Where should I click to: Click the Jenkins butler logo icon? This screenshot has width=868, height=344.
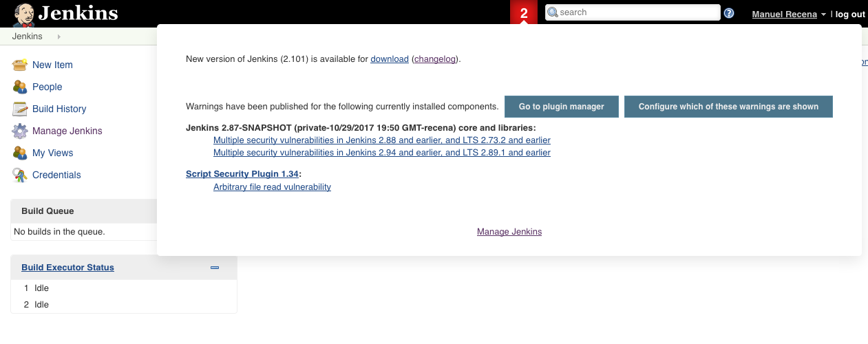[25, 14]
